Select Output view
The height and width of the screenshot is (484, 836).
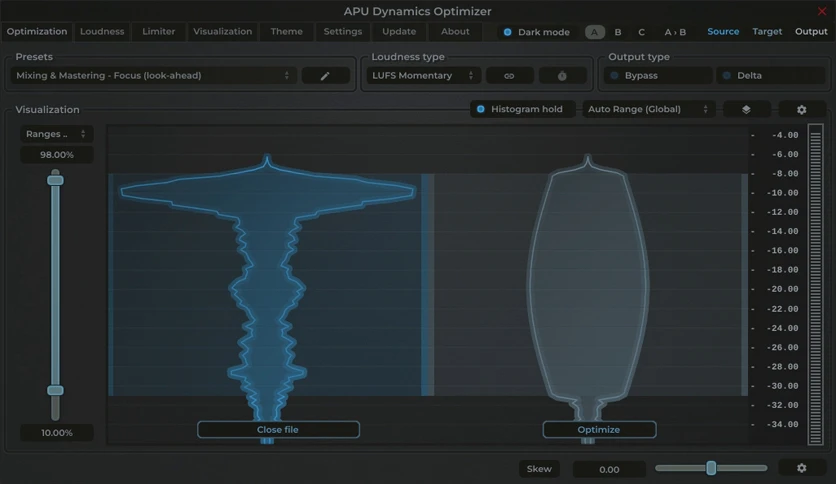coord(811,31)
